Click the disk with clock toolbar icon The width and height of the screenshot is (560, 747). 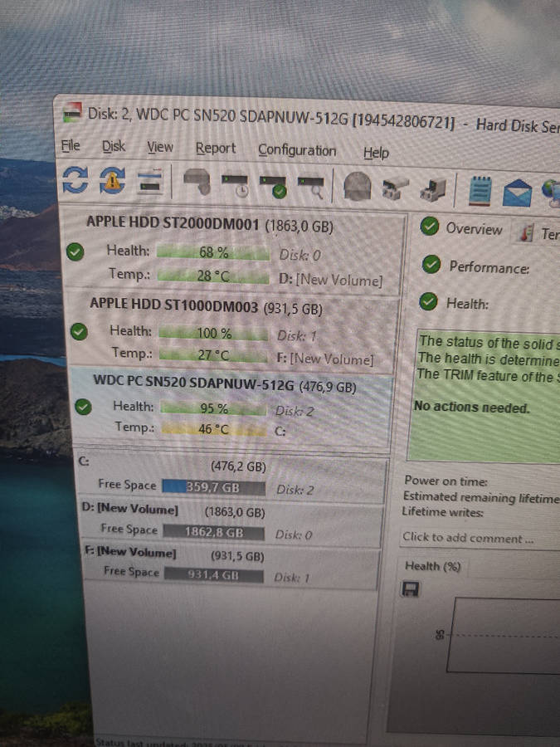(x=236, y=184)
